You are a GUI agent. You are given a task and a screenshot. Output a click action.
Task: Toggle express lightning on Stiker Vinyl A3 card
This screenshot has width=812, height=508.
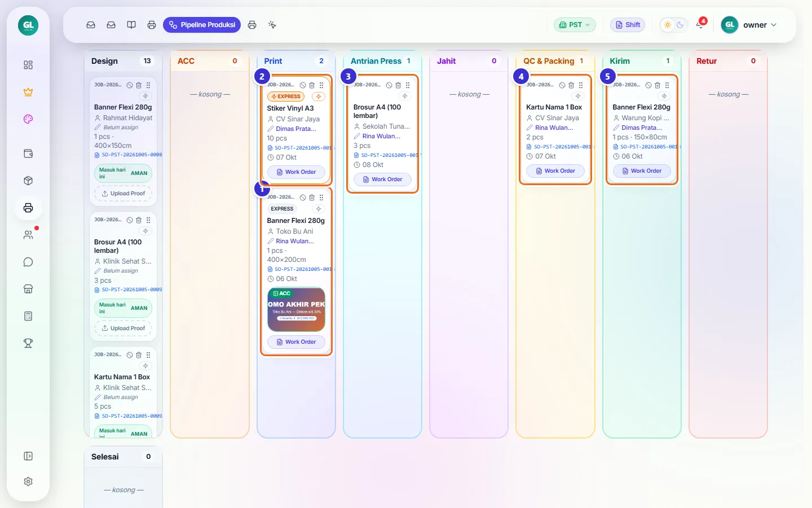319,97
